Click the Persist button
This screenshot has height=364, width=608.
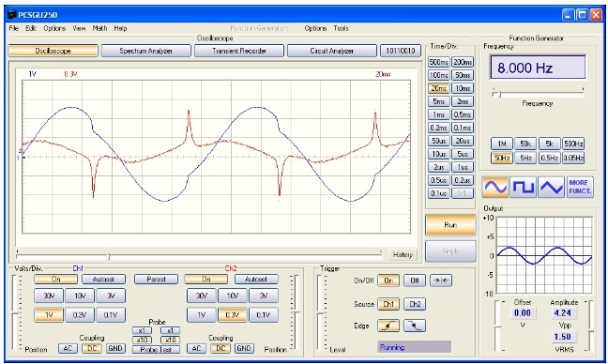[157, 280]
